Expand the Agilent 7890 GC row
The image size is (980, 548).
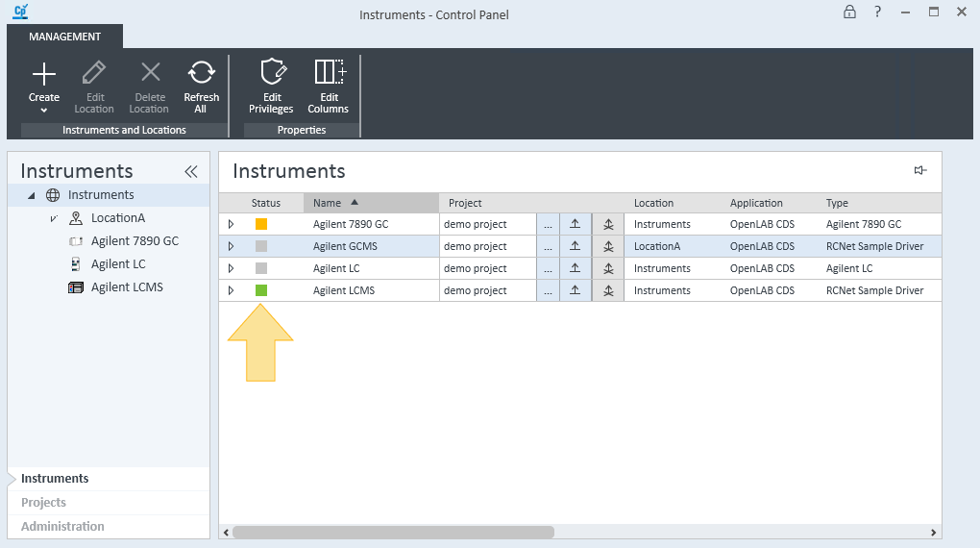pos(231,224)
